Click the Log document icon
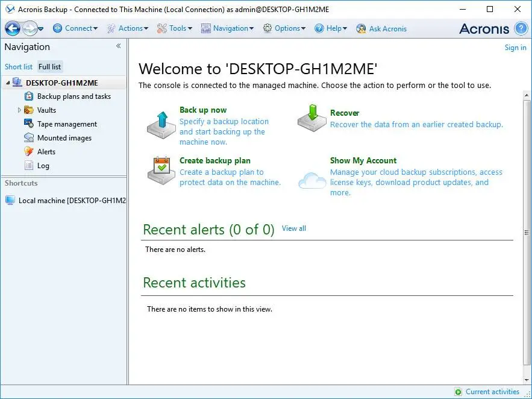 [29, 166]
